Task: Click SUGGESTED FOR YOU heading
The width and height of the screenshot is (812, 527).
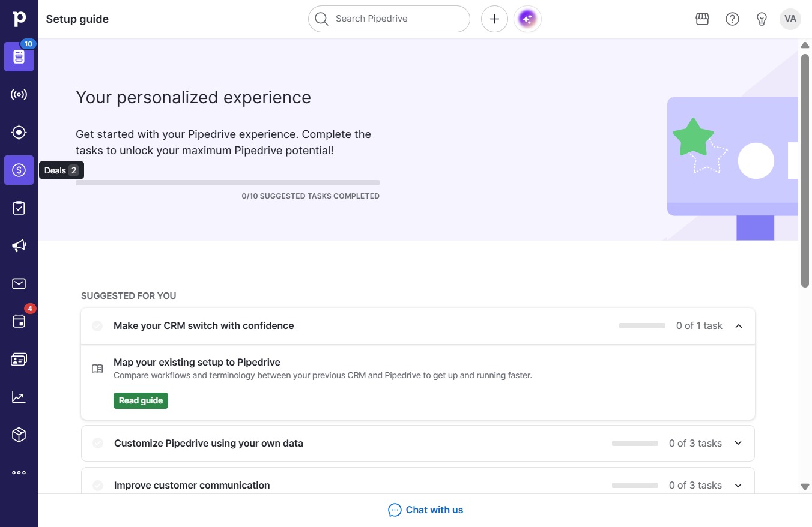Action: point(129,296)
